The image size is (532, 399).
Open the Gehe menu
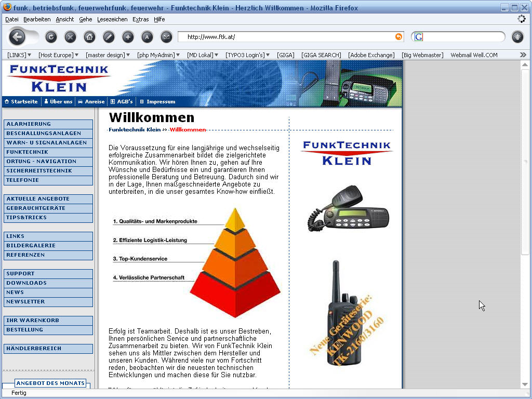(86, 19)
